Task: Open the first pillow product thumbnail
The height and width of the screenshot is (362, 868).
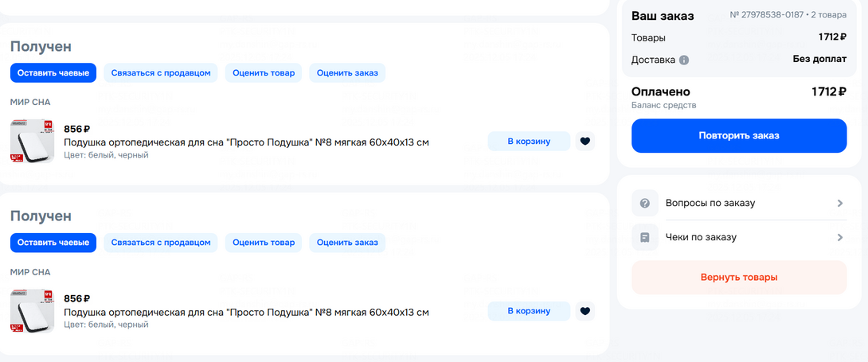Action: [x=32, y=142]
